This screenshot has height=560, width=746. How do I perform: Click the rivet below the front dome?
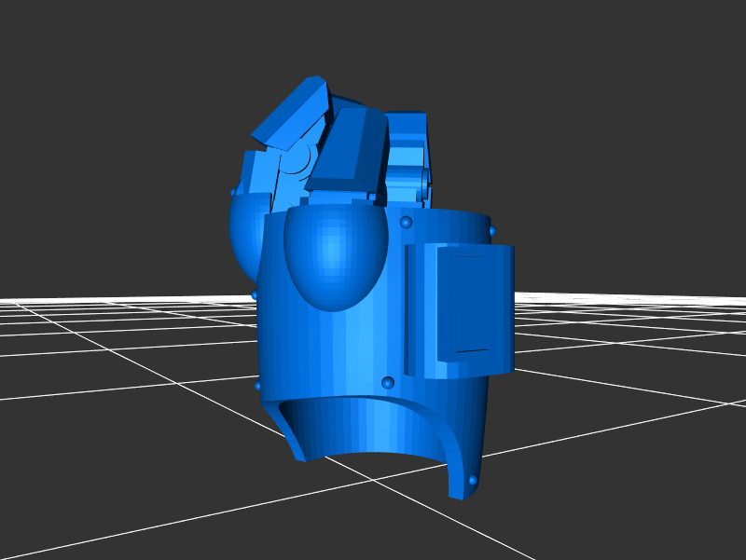click(387, 382)
